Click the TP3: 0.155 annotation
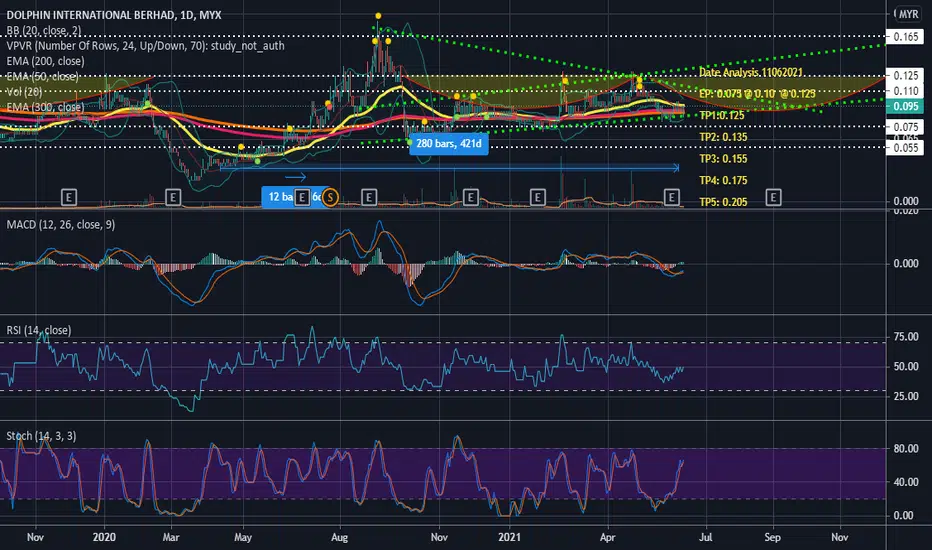The width and height of the screenshot is (932, 550). tap(723, 159)
